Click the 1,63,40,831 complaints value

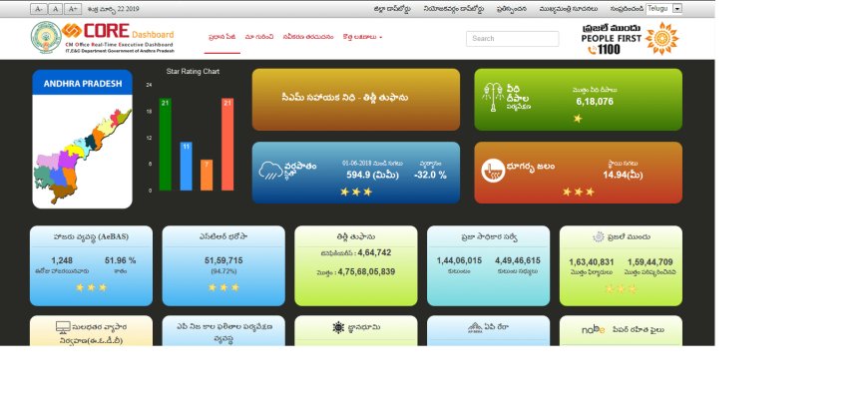click(x=592, y=261)
